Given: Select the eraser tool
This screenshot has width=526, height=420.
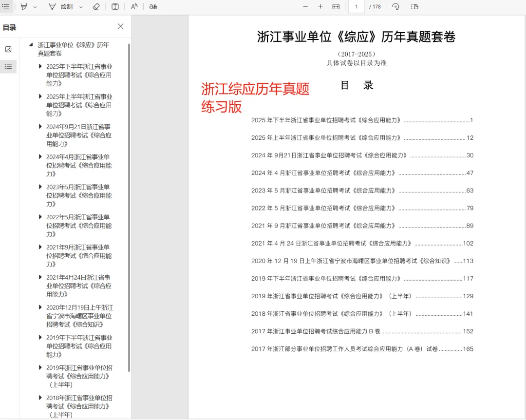Looking at the screenshot, I should (x=96, y=6).
